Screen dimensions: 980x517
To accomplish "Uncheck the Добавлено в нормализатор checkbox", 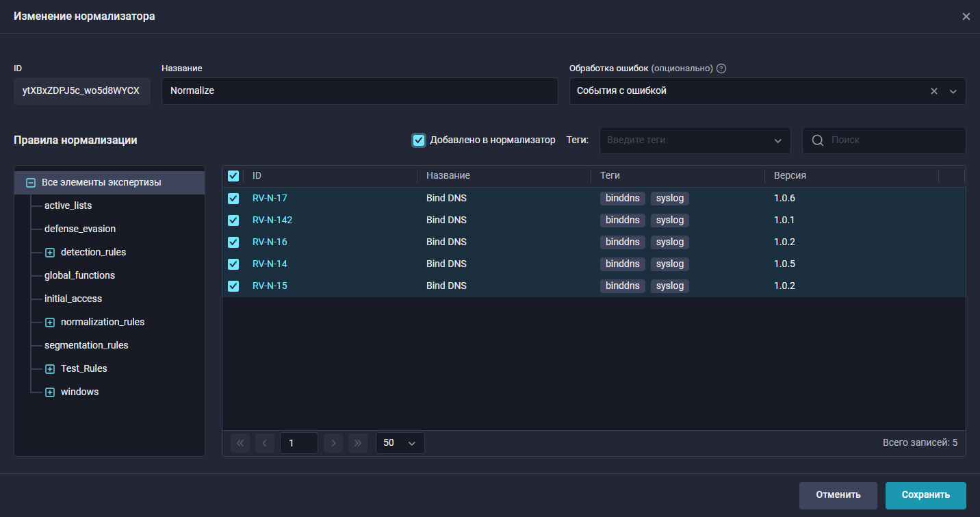I will [419, 140].
